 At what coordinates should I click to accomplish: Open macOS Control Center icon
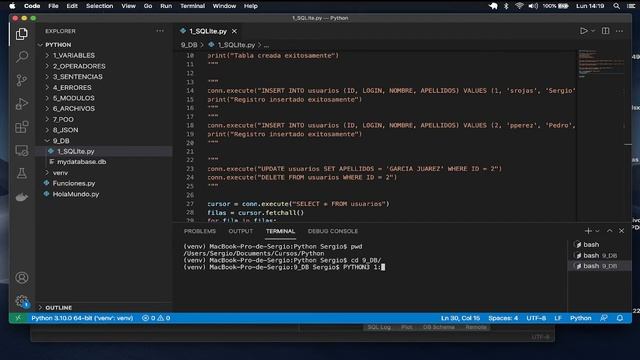pos(631,6)
